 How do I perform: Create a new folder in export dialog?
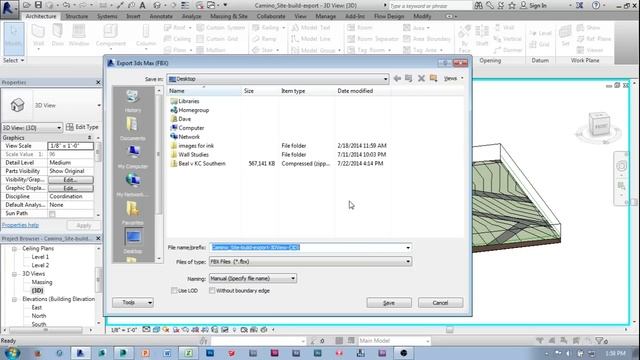[433, 78]
